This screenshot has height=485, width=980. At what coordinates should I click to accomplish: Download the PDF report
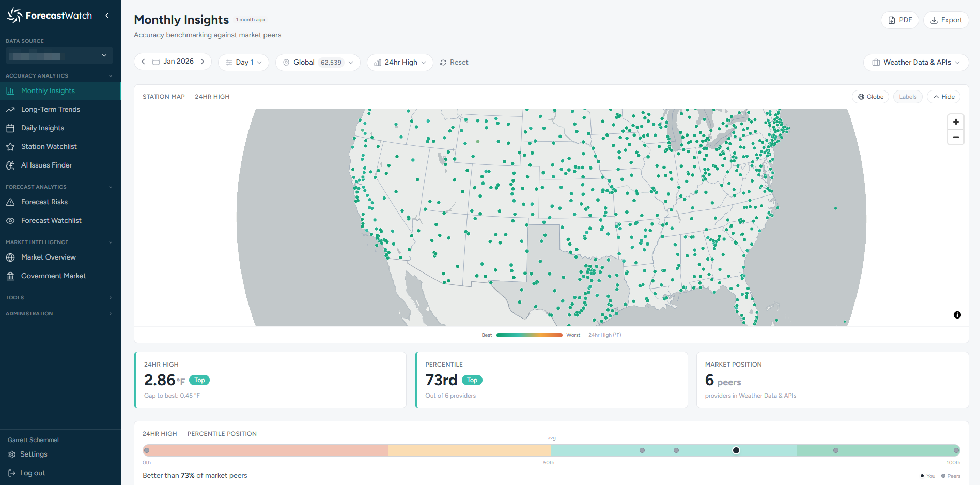900,20
